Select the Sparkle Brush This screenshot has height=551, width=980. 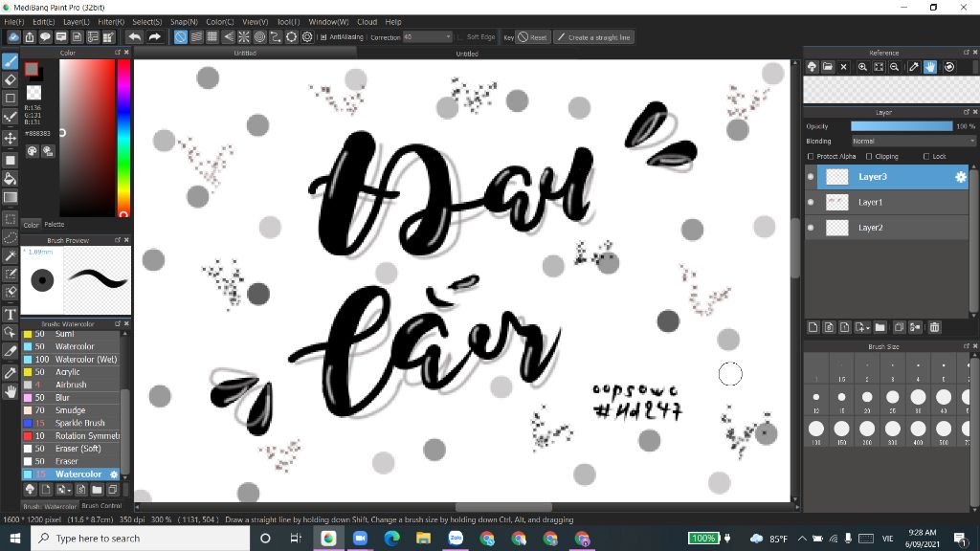[x=71, y=423]
